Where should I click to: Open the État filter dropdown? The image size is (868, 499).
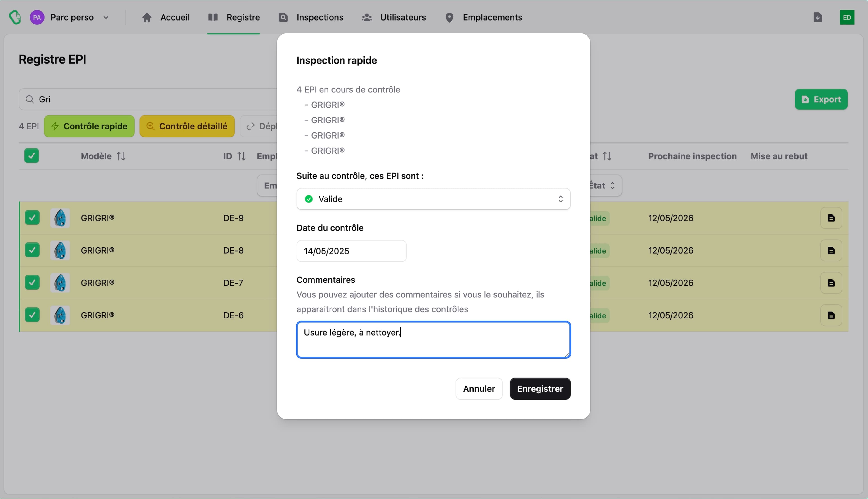[605, 186]
